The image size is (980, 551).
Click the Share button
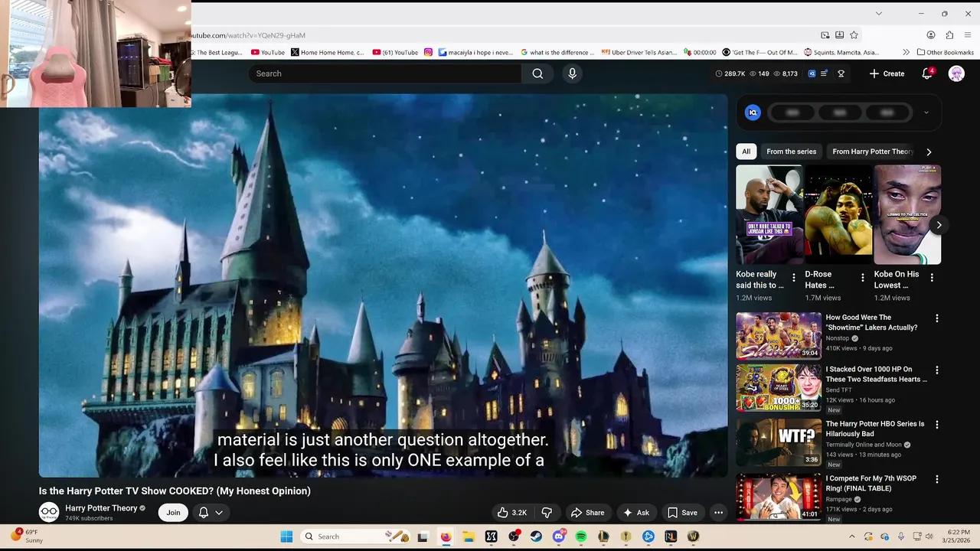point(588,513)
